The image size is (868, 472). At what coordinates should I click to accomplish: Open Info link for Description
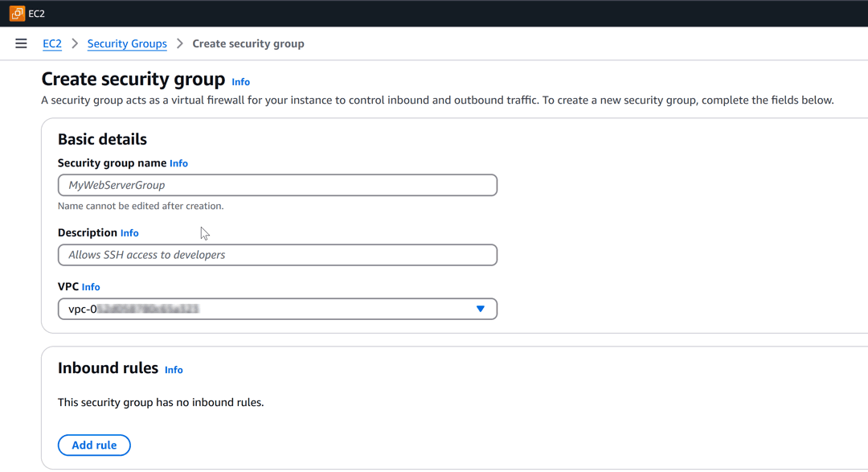(129, 233)
